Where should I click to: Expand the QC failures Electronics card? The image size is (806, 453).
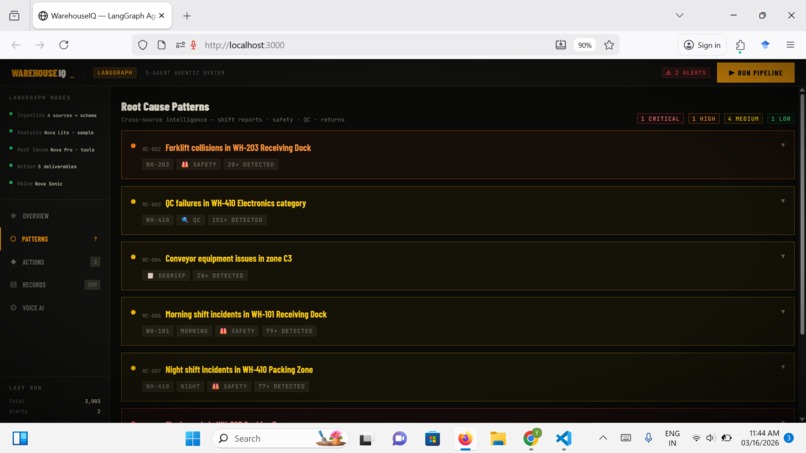point(783,201)
